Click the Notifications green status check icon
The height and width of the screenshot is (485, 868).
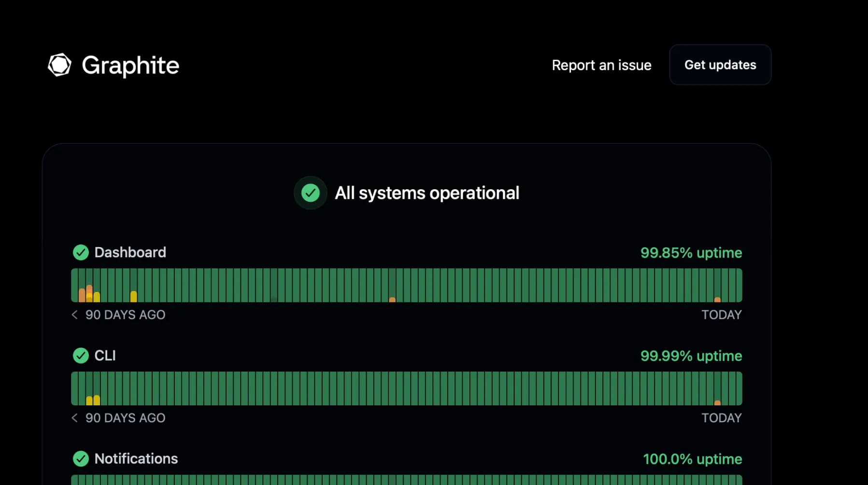pos(81,458)
